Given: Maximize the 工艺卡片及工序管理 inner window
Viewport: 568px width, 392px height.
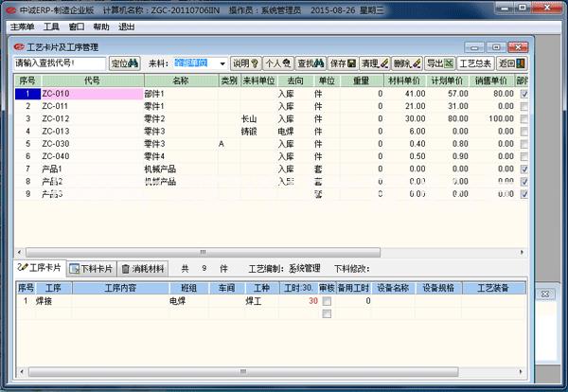Looking at the screenshot, I should pyautogui.click(x=496, y=47).
